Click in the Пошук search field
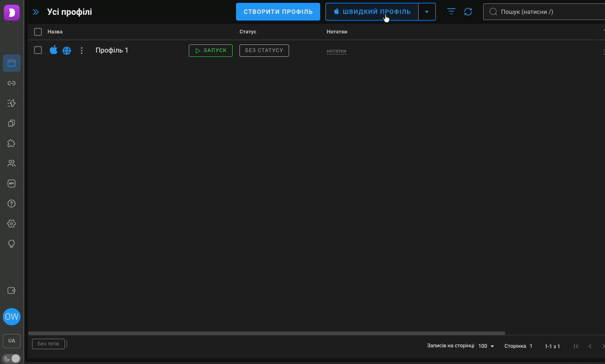 point(544,12)
